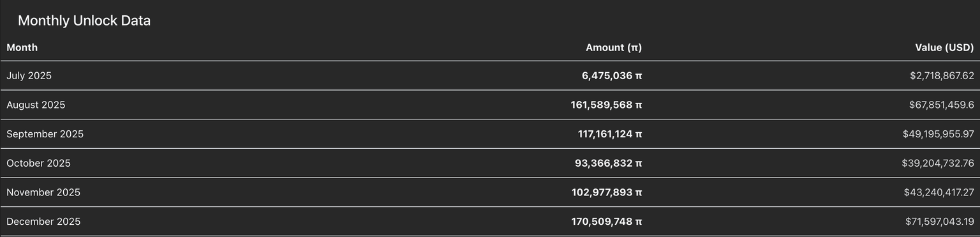980x237 pixels.
Task: Click the $49,195,955.97 value cell
Action: point(939,134)
